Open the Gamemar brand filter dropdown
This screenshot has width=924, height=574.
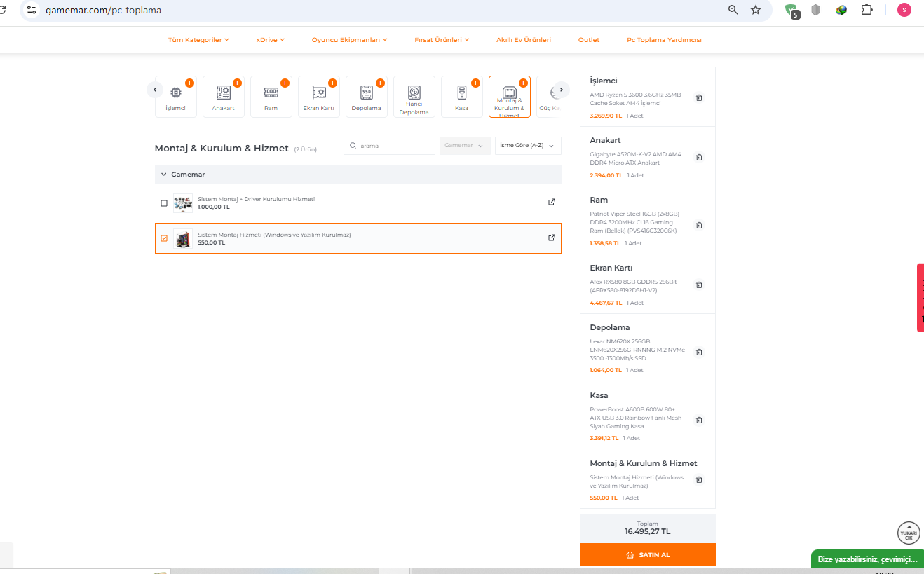pos(465,146)
